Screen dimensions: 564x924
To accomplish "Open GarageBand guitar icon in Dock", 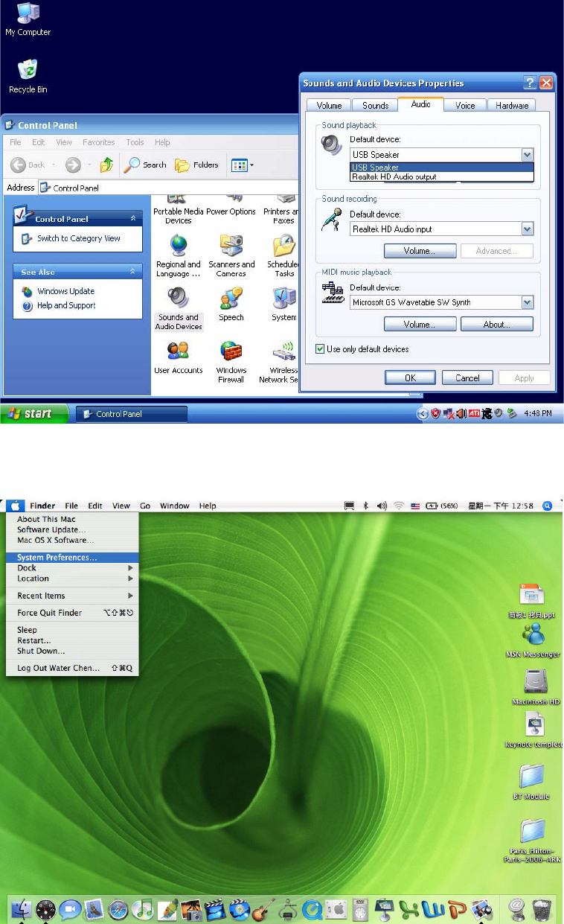I will [264, 909].
